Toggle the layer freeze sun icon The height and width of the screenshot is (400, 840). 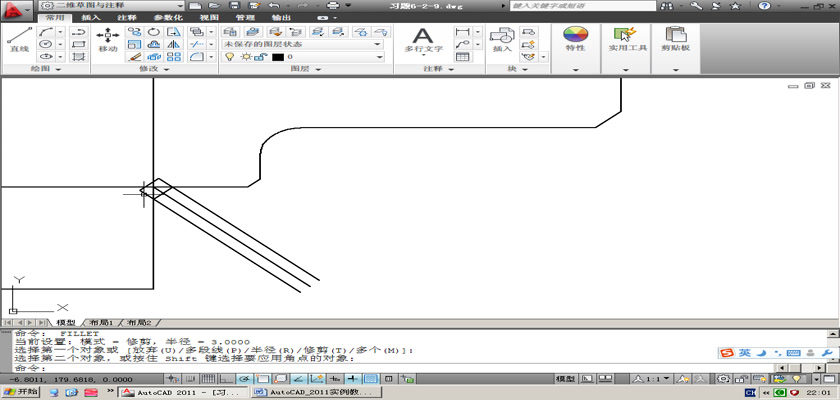tap(245, 57)
